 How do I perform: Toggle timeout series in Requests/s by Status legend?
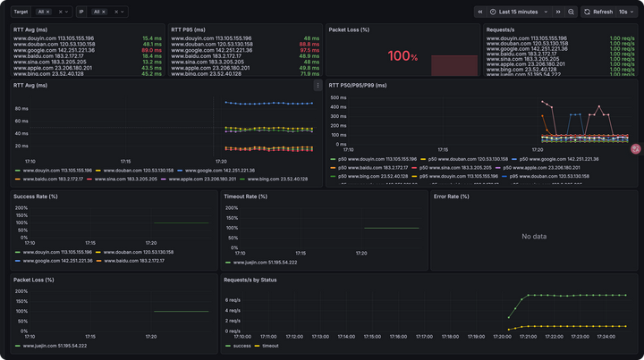tap(267, 345)
